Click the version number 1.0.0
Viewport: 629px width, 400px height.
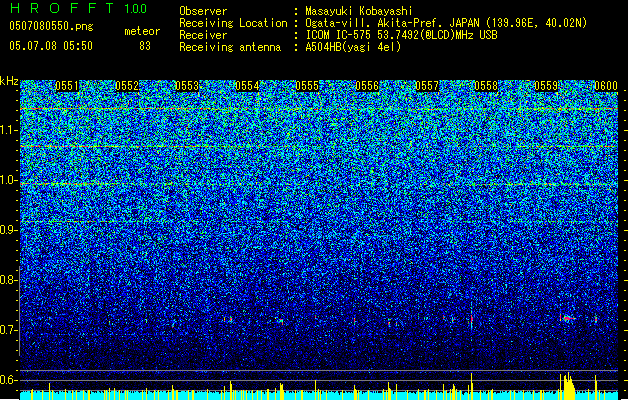(x=136, y=8)
